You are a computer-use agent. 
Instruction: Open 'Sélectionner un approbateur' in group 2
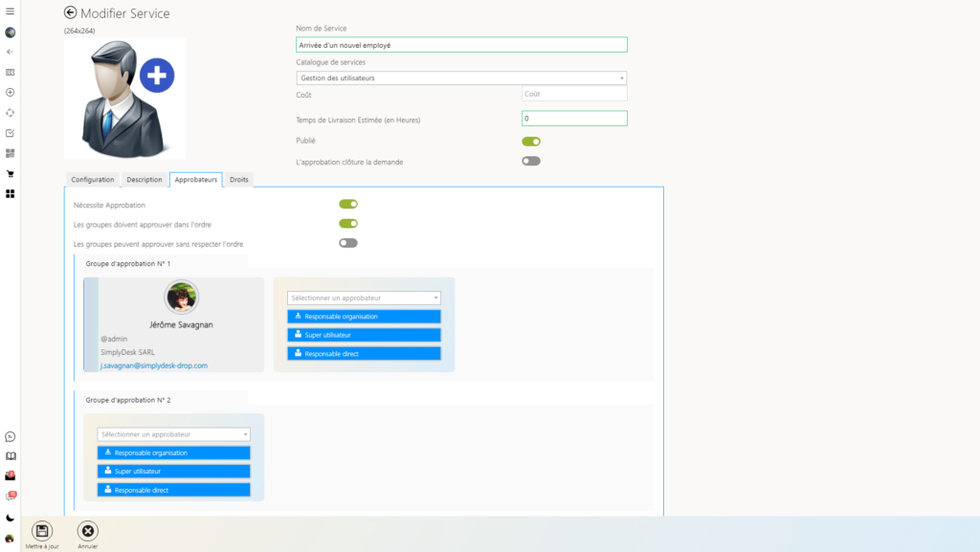pyautogui.click(x=173, y=433)
